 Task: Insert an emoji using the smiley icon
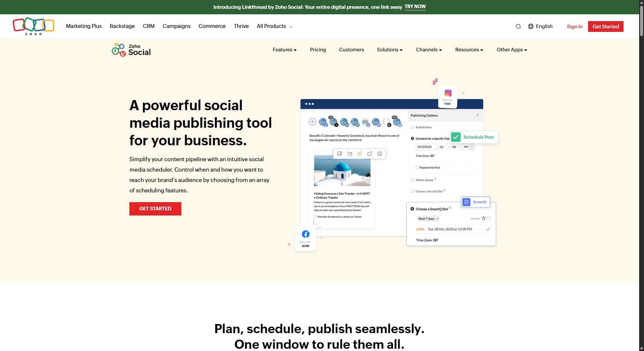[380, 154]
